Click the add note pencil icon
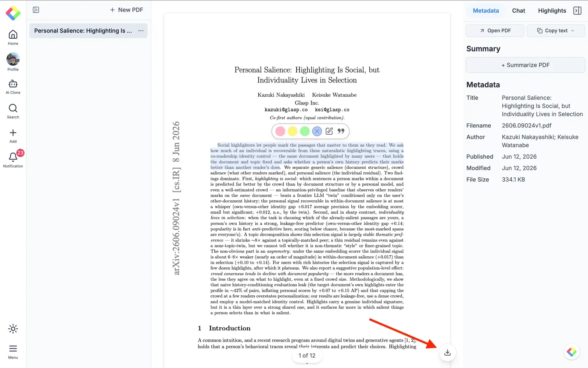The width and height of the screenshot is (588, 368). click(329, 131)
